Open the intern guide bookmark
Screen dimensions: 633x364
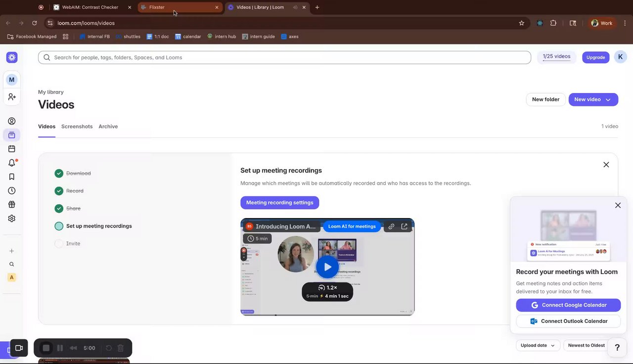click(258, 37)
